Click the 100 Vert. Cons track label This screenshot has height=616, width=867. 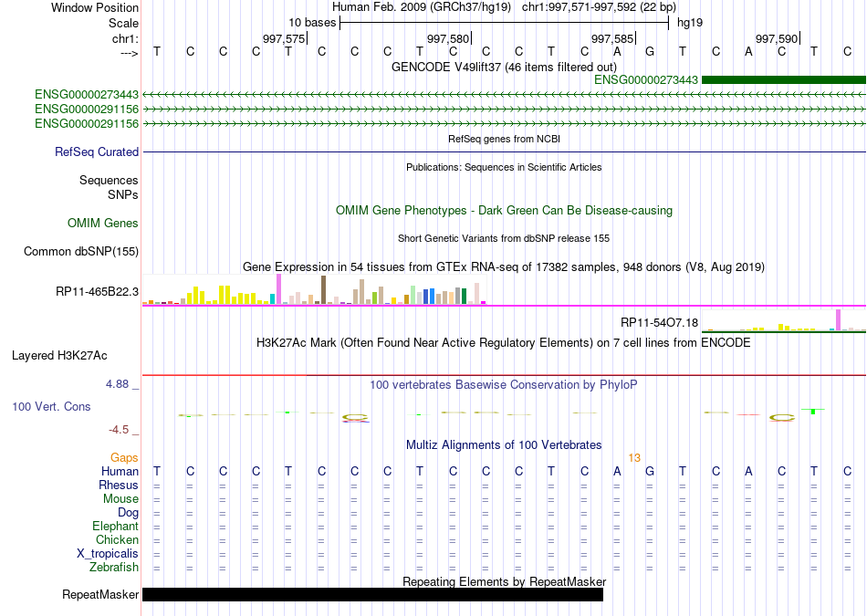(x=51, y=406)
